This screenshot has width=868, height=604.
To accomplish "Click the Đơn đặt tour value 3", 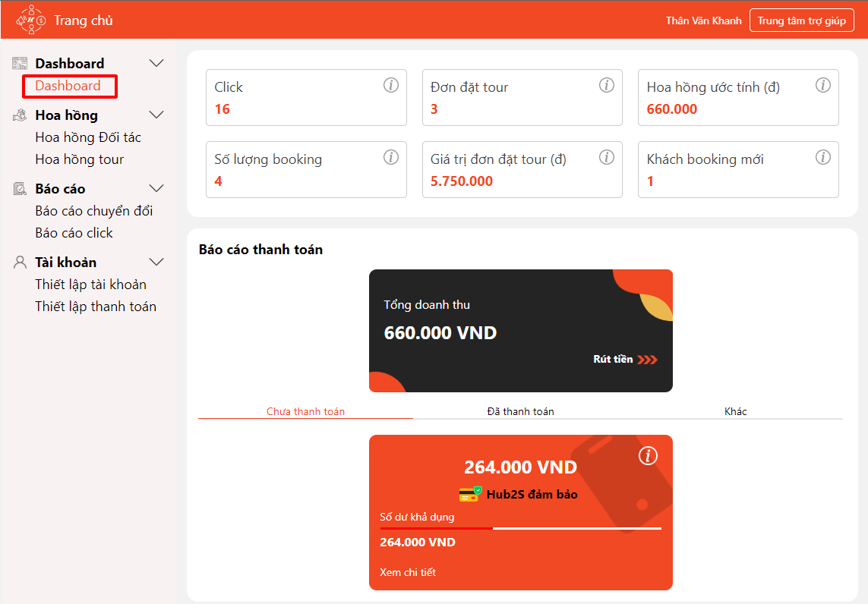I will tap(434, 109).
